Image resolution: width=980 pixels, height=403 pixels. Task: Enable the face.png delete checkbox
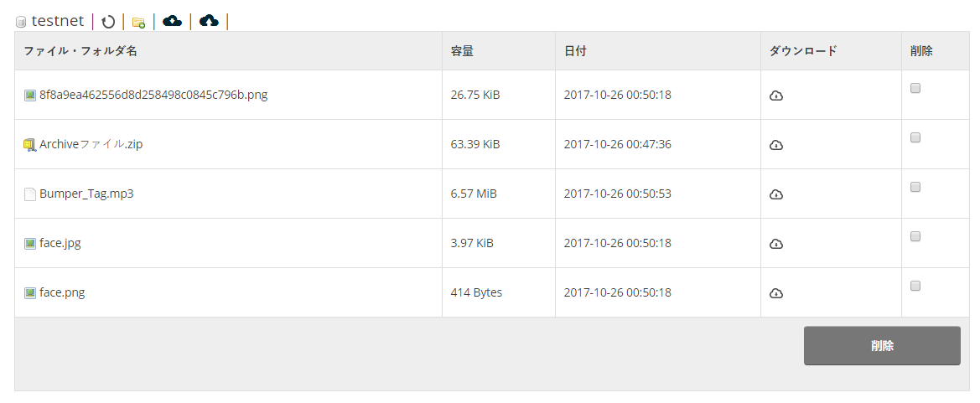pyautogui.click(x=915, y=286)
